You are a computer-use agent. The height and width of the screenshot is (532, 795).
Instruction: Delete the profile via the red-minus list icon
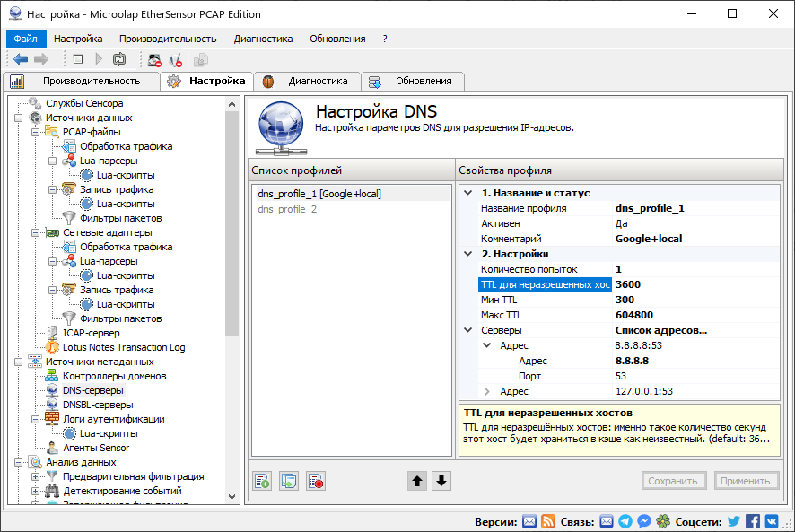[x=315, y=481]
